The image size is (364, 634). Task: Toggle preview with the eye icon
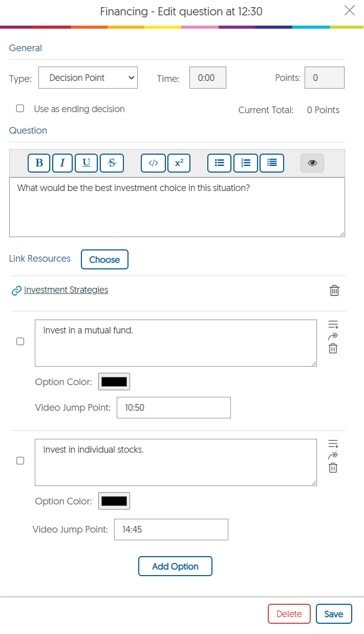tap(312, 163)
